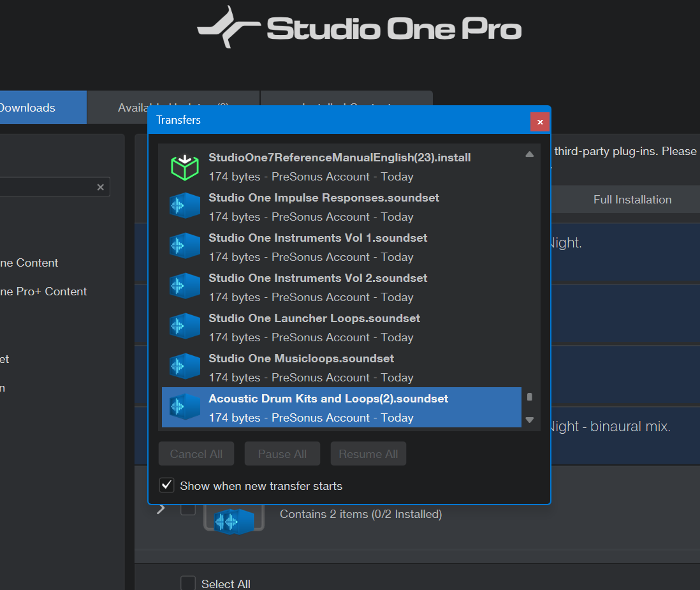700x590 pixels.
Task: Check the box for the 2-item bundle
Action: tap(188, 509)
